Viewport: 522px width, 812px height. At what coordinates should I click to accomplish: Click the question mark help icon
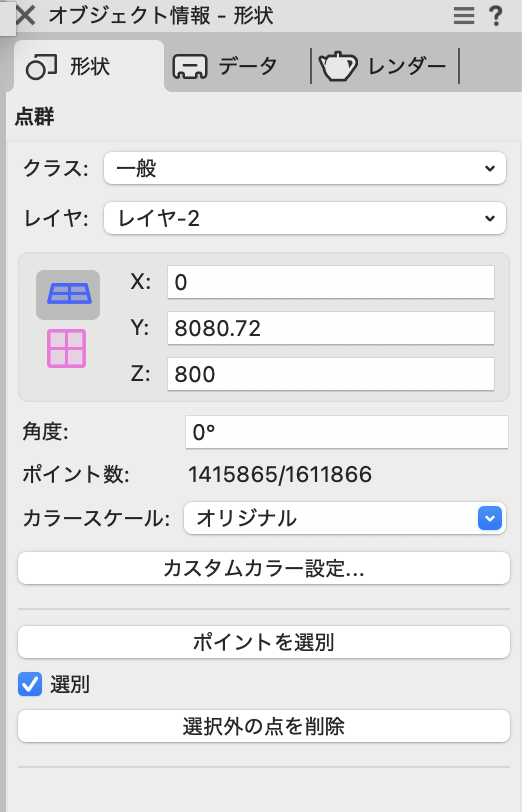496,16
